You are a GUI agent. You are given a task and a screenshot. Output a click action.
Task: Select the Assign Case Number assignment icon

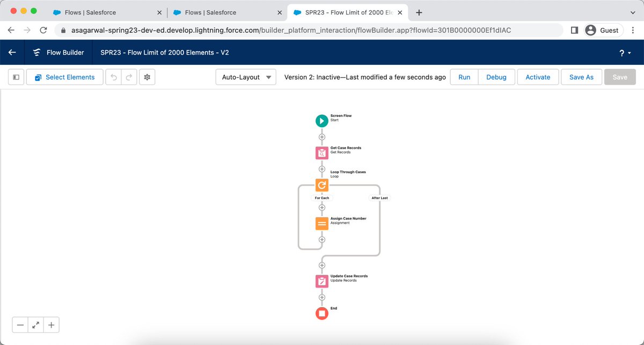(321, 223)
